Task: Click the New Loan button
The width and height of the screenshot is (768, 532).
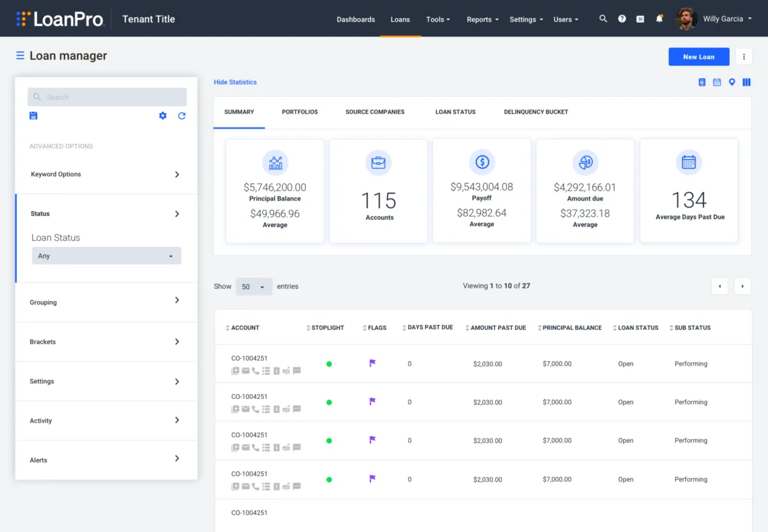Action: pyautogui.click(x=699, y=57)
